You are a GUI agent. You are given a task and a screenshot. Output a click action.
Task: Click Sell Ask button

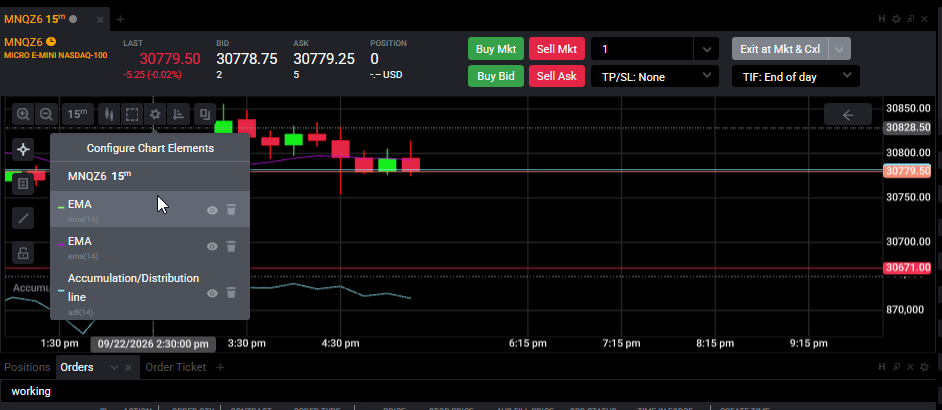click(x=557, y=76)
